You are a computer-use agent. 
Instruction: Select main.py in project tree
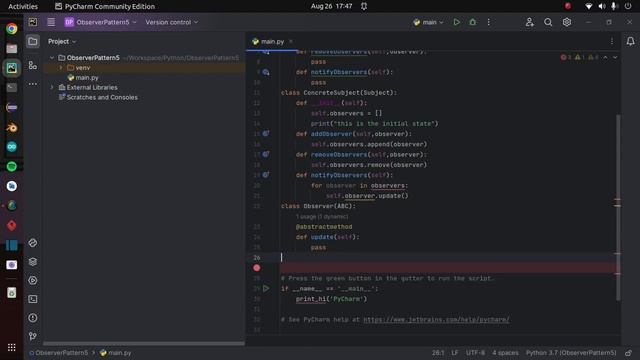(x=87, y=78)
